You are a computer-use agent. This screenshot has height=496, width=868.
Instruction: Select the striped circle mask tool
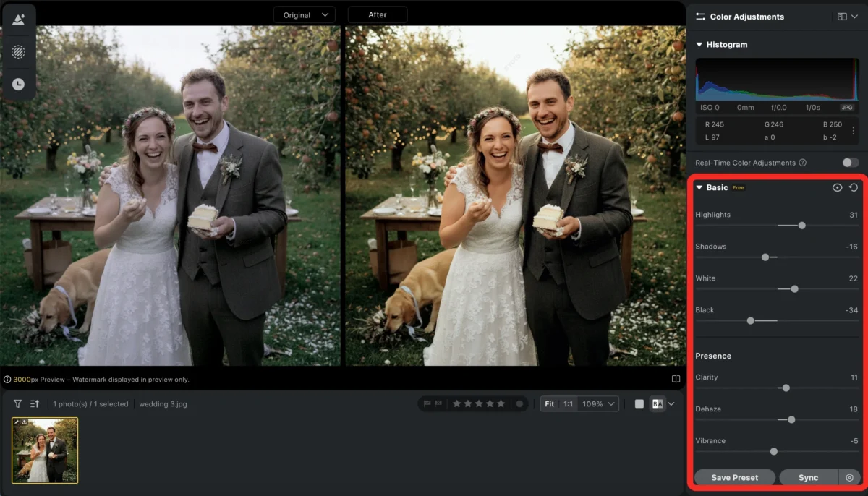pos(18,52)
